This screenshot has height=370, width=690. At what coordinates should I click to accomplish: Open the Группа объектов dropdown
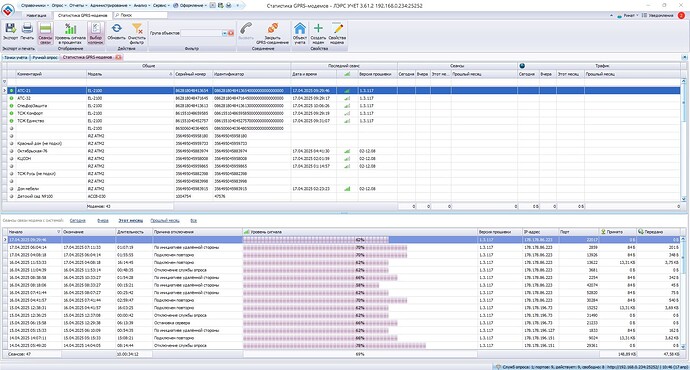pos(224,33)
